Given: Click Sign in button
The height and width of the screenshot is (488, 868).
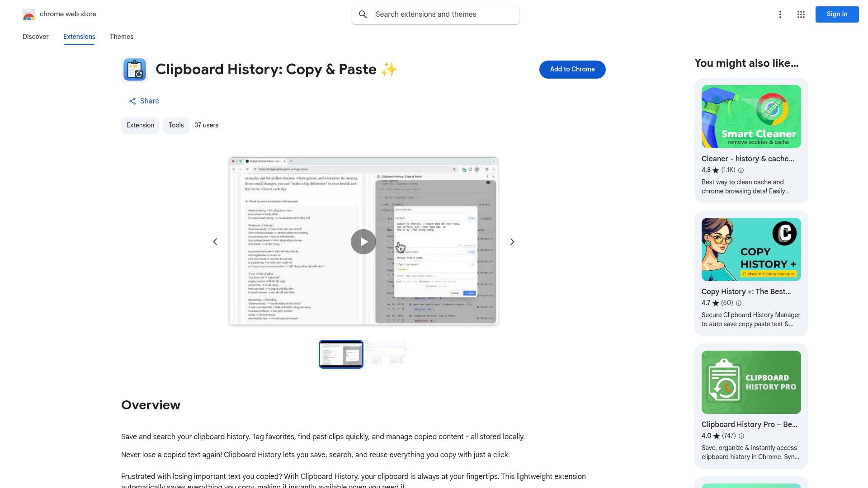Looking at the screenshot, I should [x=837, y=14].
